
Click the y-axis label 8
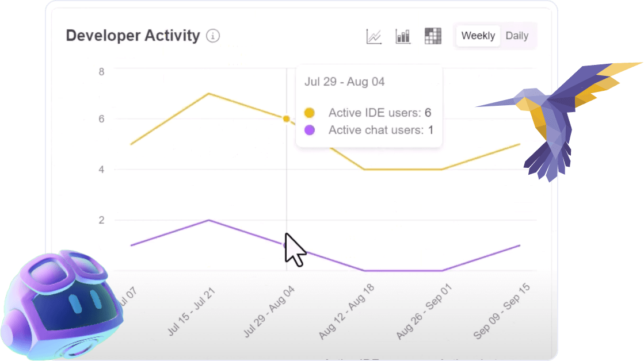point(101,71)
